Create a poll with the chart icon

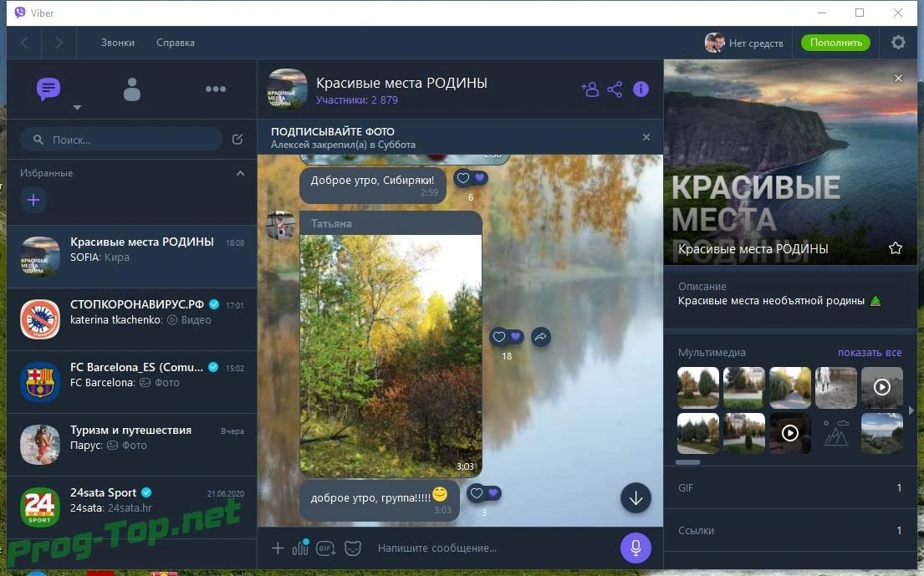tap(300, 548)
